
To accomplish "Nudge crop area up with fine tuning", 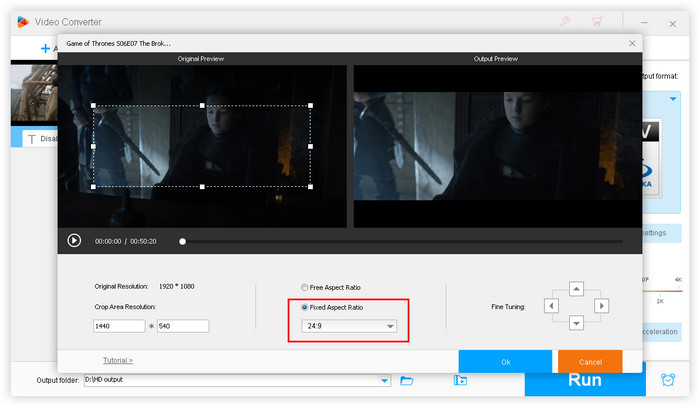I will [576, 289].
